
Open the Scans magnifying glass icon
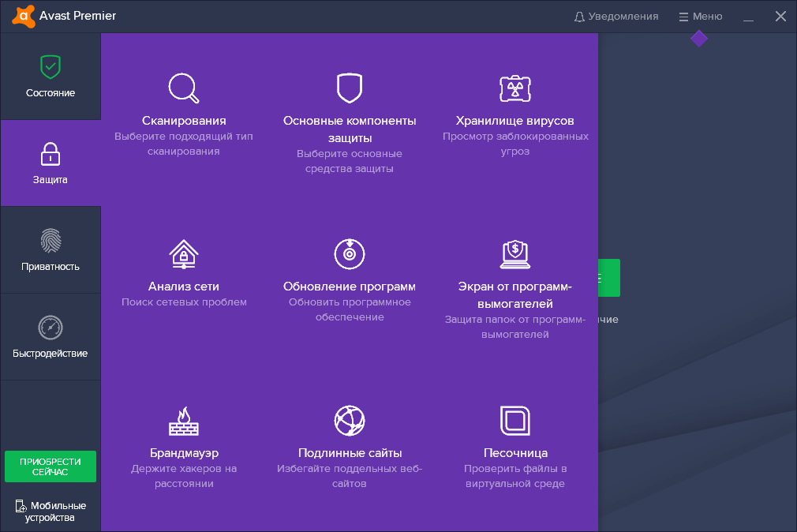(x=184, y=88)
